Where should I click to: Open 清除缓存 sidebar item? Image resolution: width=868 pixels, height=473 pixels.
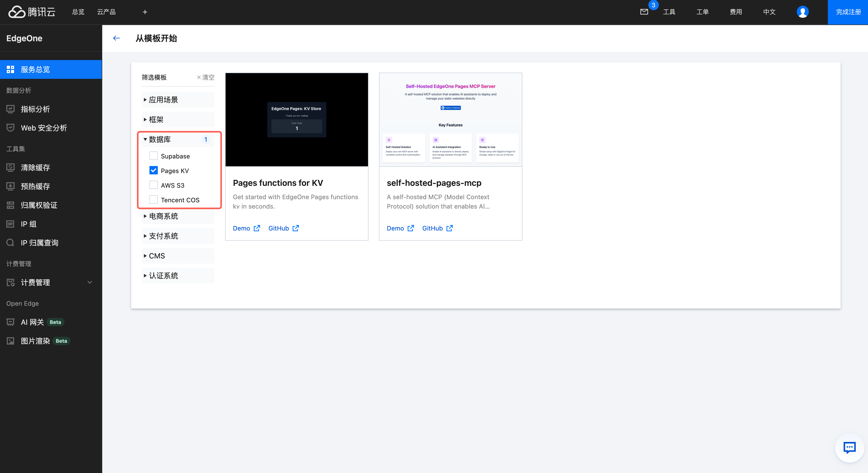(x=35, y=168)
